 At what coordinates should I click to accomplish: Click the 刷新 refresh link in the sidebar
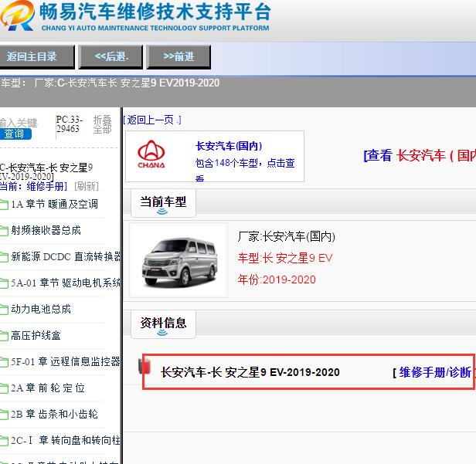click(x=87, y=186)
